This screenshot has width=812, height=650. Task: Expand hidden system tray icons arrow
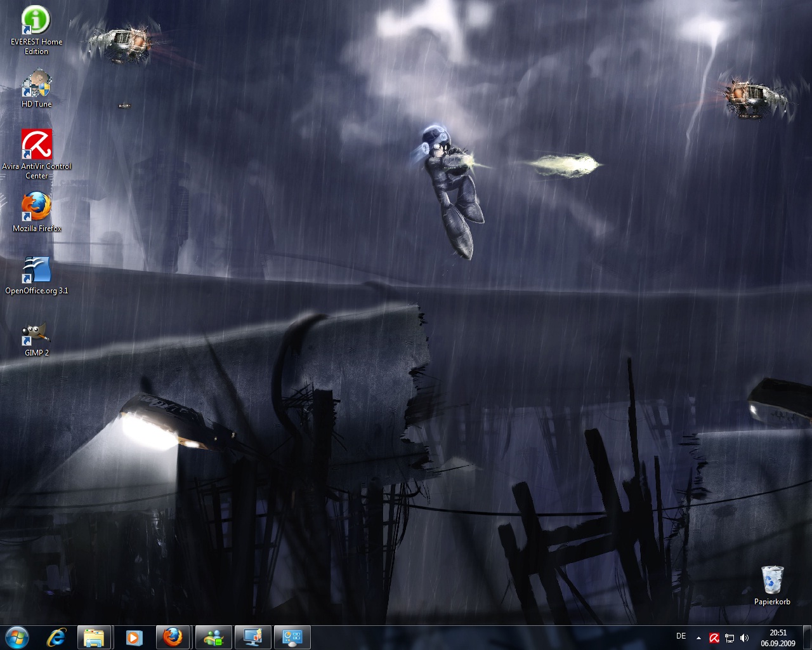pyautogui.click(x=698, y=638)
